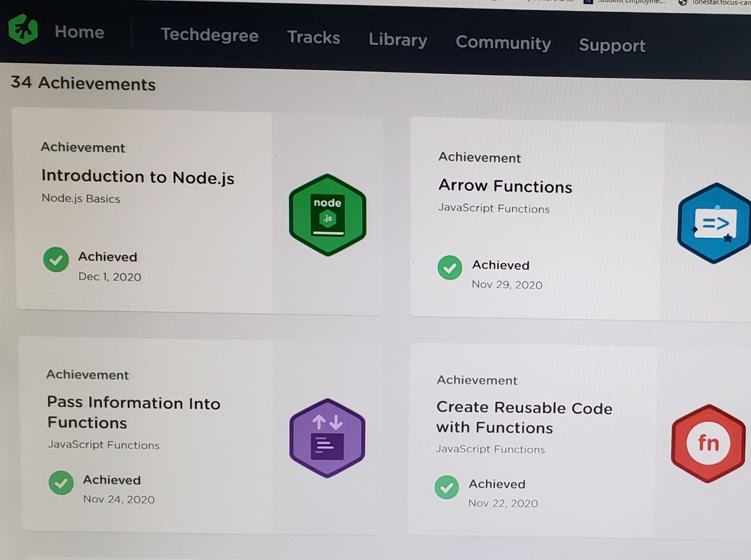
Task: Click JavaScript Functions under Pass Information card
Action: [103, 445]
